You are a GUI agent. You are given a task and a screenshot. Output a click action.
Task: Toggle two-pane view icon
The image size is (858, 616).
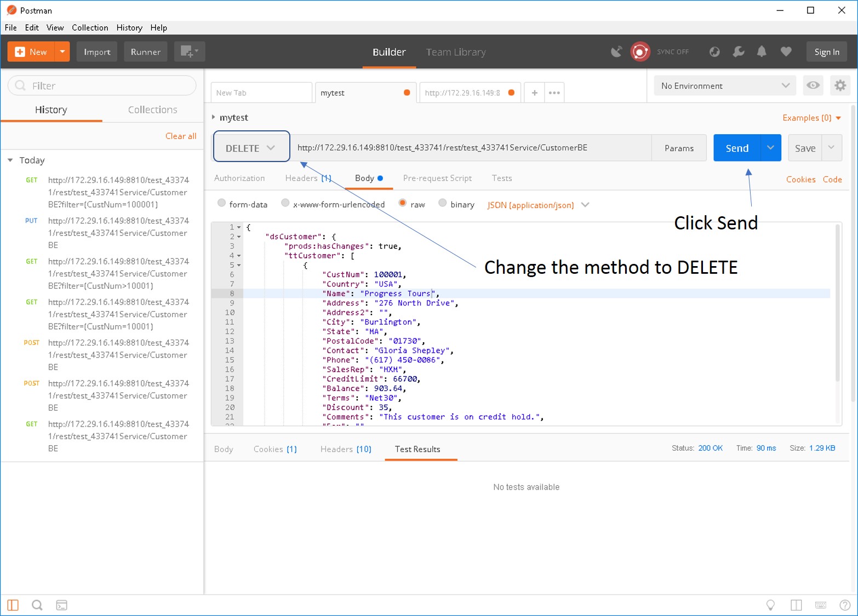(796, 605)
